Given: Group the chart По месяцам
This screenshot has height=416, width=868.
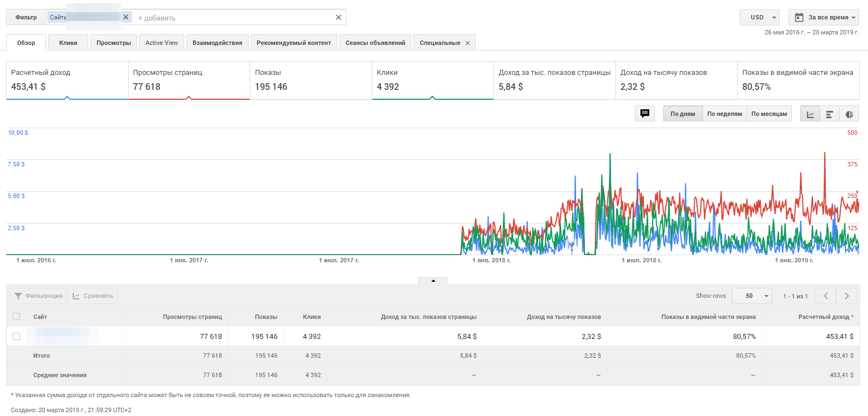Looking at the screenshot, I should coord(769,114).
